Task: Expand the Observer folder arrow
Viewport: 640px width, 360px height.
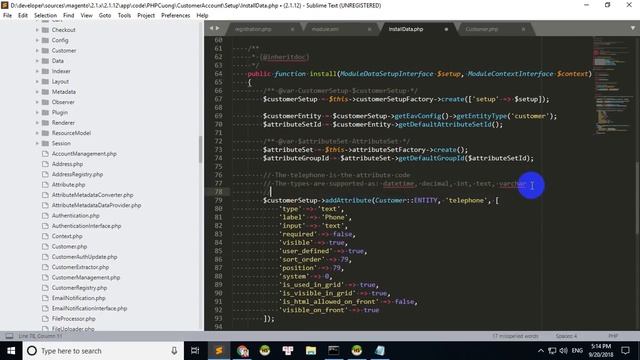Action: (x=37, y=102)
